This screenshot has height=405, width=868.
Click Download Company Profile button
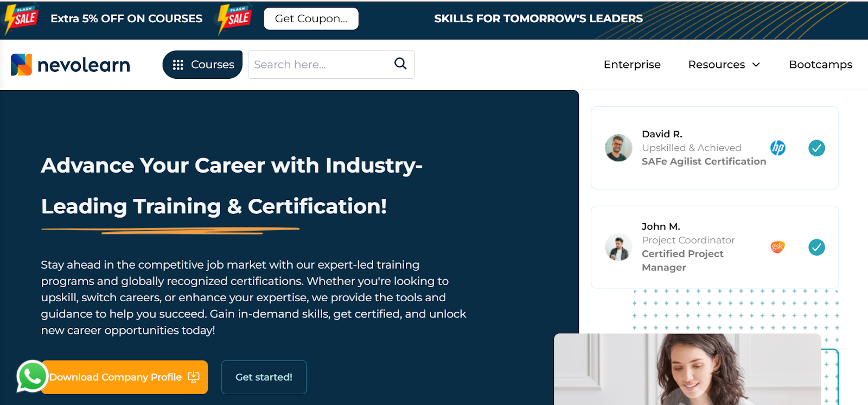click(124, 377)
